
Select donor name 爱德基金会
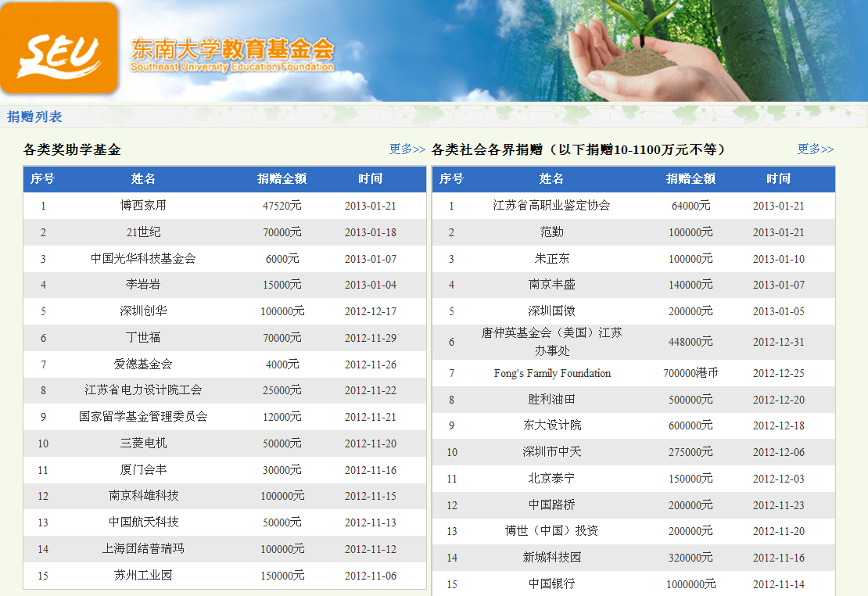pyautogui.click(x=143, y=364)
